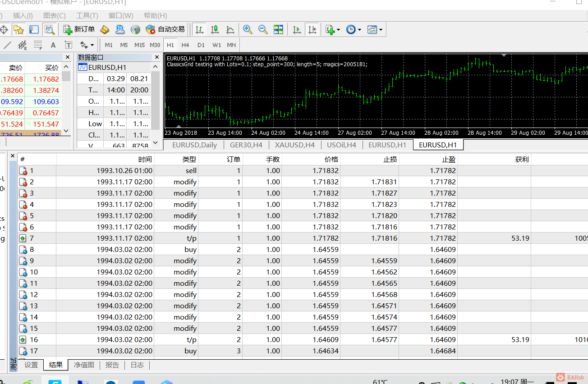Tile chart windows with grid icon
The height and width of the screenshot is (384, 588).
click(278, 30)
